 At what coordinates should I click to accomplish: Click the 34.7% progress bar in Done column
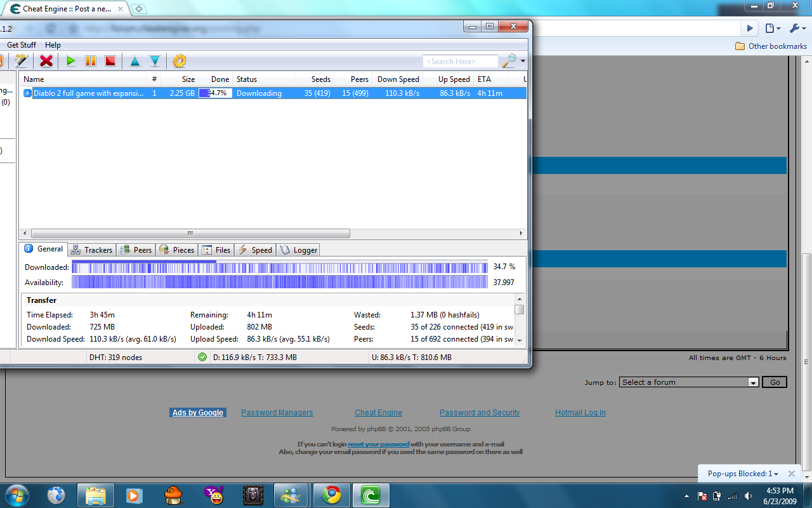[215, 93]
